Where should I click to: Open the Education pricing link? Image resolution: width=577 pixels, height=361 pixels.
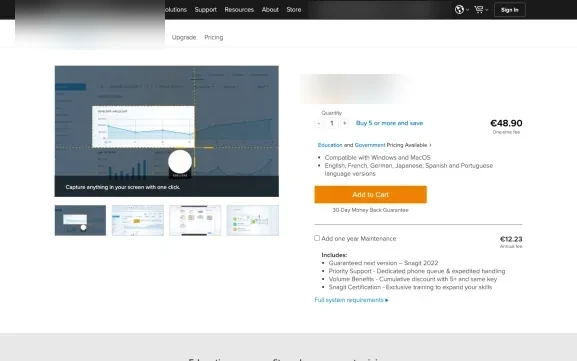pos(330,145)
